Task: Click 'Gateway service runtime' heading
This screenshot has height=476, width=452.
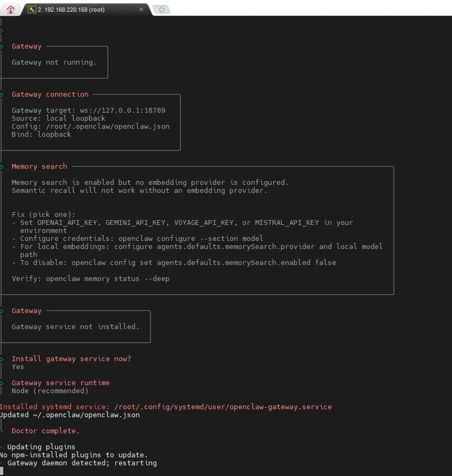Action: point(61,383)
